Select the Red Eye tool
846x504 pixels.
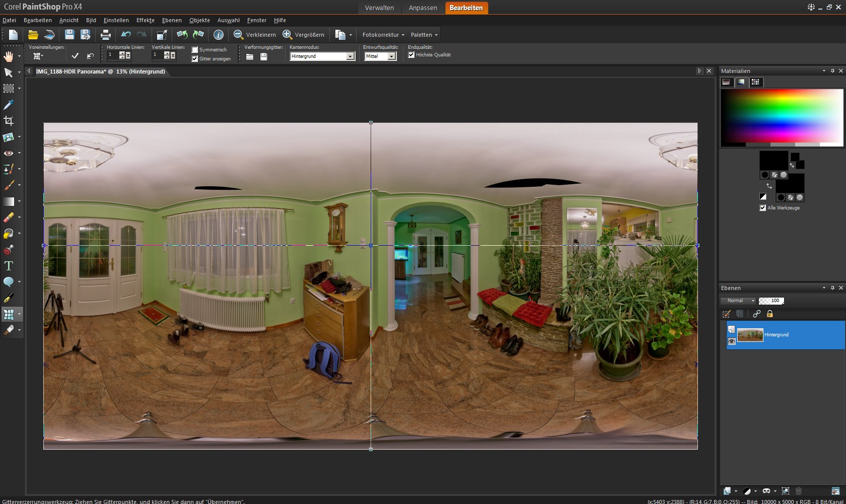[9, 153]
